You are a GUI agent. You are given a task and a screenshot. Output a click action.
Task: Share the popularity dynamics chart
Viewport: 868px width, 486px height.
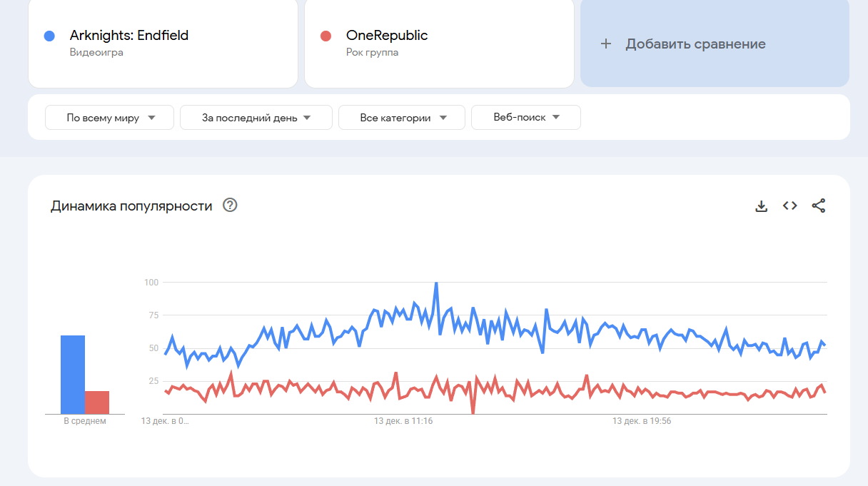coord(818,206)
